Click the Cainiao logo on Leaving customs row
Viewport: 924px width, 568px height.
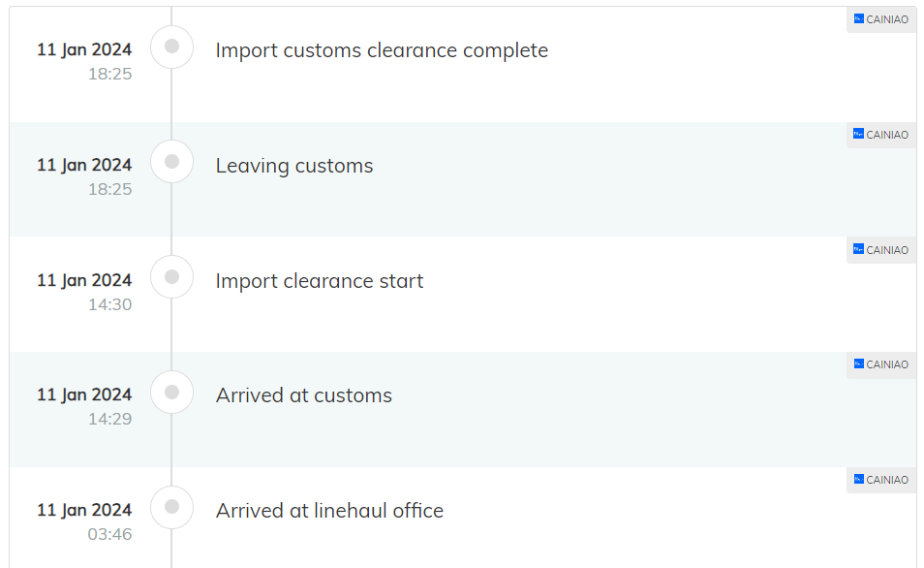coord(858,134)
